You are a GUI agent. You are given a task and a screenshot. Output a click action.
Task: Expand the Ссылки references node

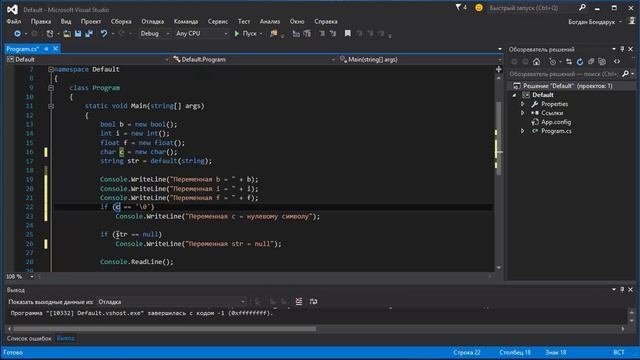(x=522, y=113)
